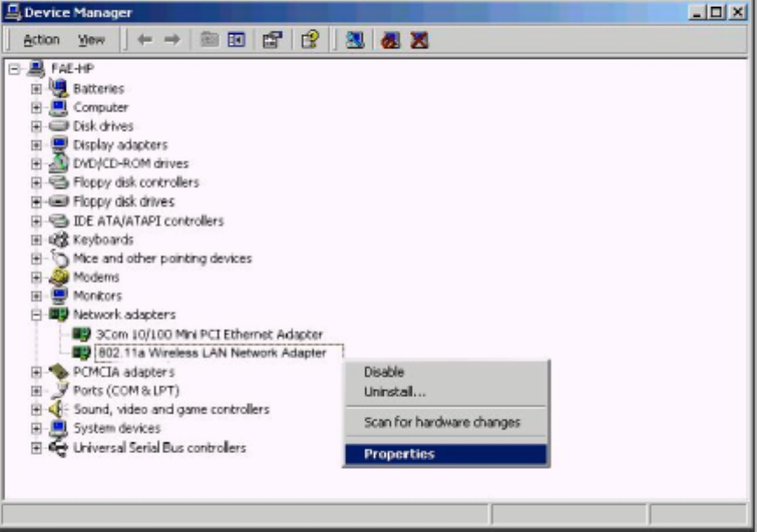Click the IDE ATA/ATAPI controllers icon
This screenshot has height=532, width=757.
pos(59,221)
